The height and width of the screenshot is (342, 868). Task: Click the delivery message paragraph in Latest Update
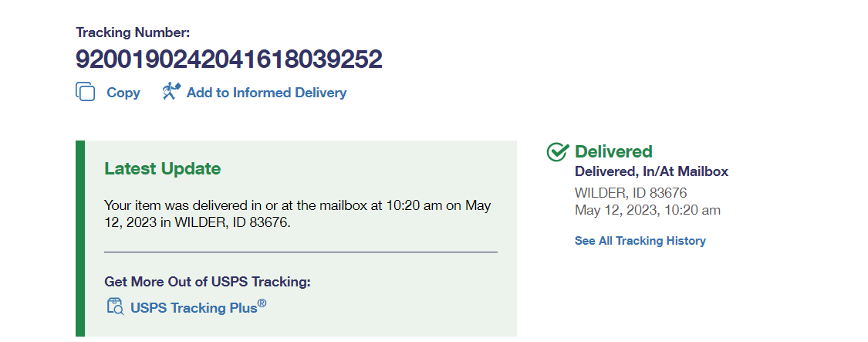coord(297,214)
